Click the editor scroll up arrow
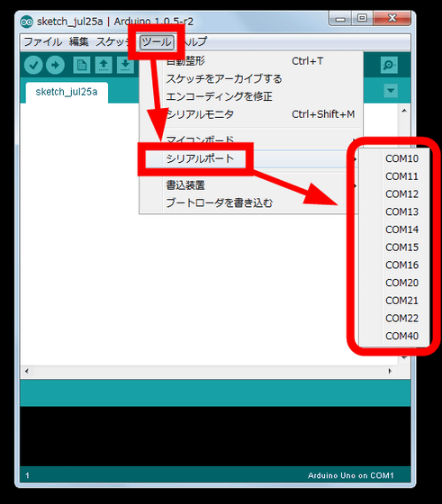The width and height of the screenshot is (442, 504). coord(404,111)
